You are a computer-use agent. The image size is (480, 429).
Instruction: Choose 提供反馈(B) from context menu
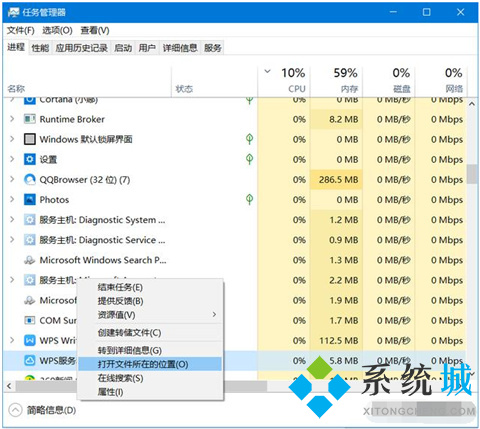point(150,301)
